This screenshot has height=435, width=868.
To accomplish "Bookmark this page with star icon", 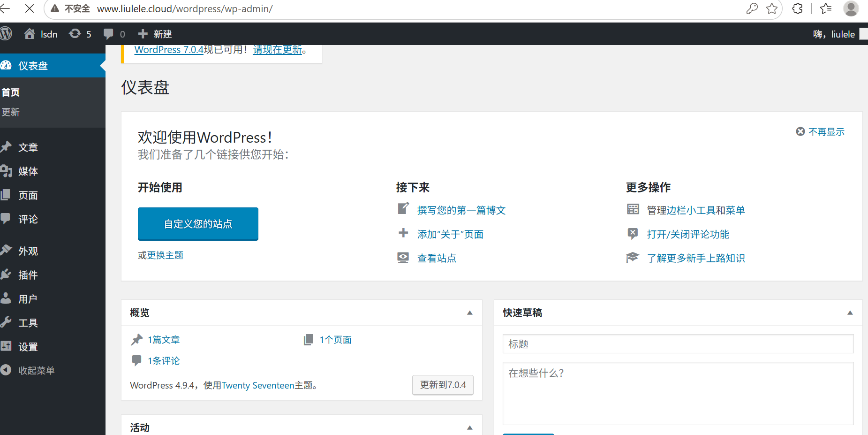I will click(772, 8).
